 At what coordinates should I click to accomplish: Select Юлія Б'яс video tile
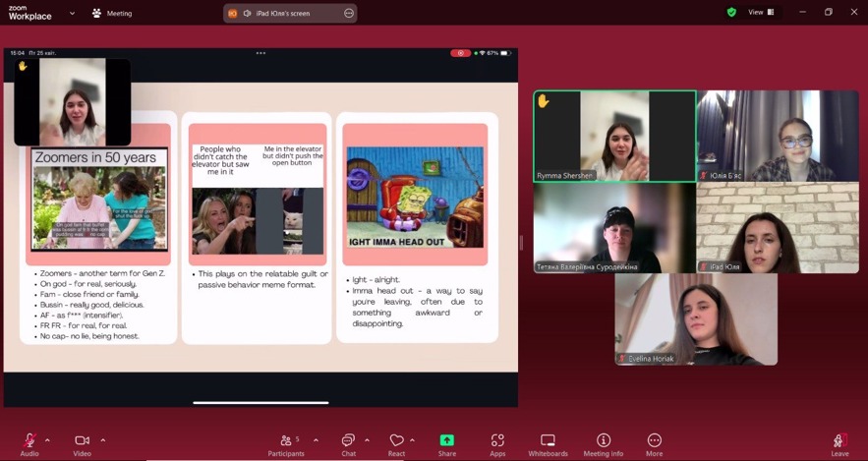[x=778, y=137]
